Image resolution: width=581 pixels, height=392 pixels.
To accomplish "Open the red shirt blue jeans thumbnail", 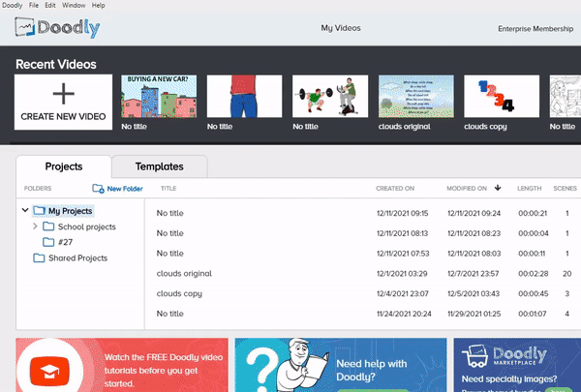I will (245, 97).
